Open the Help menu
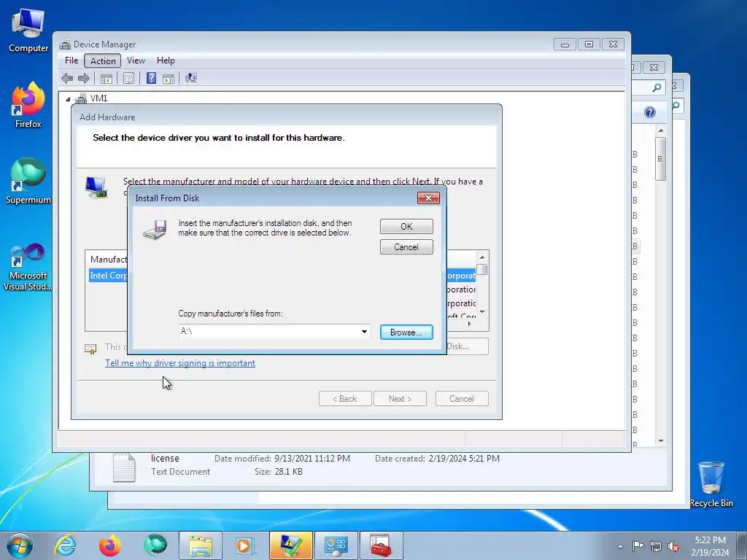 [x=166, y=61]
